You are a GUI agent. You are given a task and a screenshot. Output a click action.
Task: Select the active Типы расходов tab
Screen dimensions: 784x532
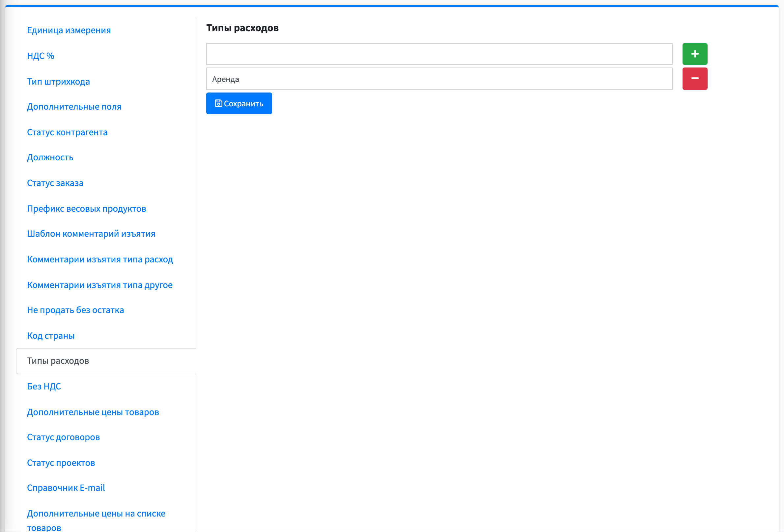[106, 361]
